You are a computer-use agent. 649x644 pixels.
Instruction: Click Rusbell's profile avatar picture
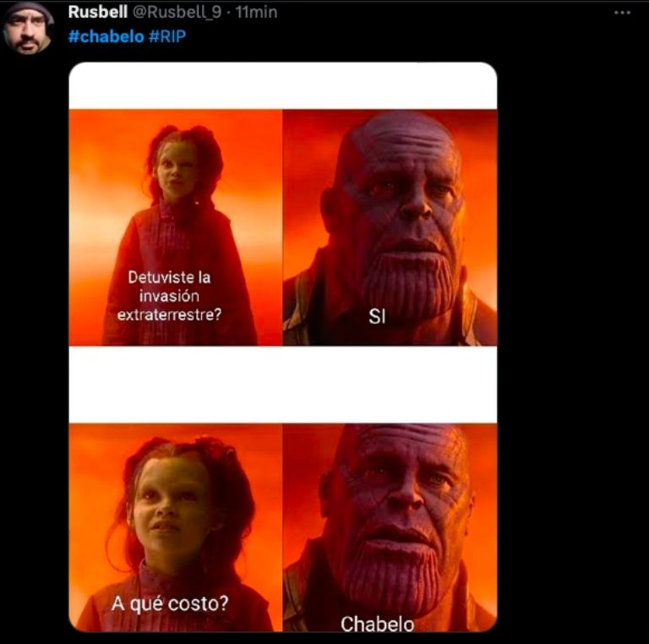coord(27,28)
